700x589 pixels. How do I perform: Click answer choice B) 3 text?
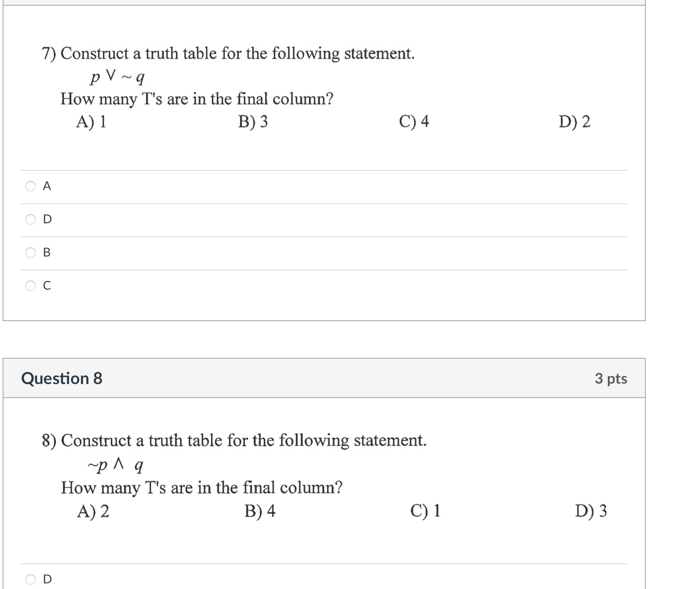click(254, 122)
